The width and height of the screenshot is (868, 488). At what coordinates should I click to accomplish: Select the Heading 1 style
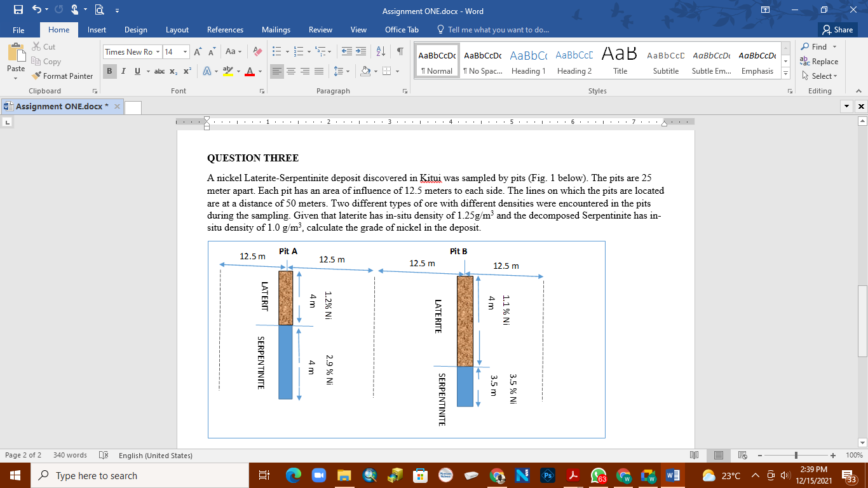click(528, 62)
